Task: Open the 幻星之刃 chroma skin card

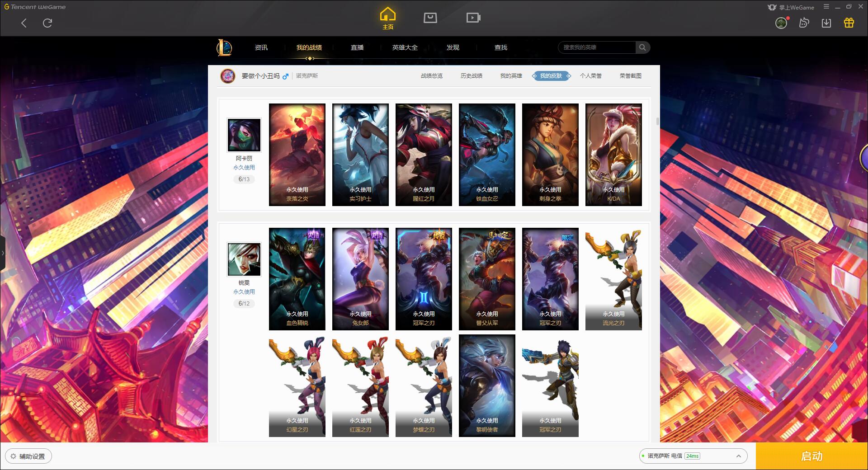Action: (x=297, y=385)
